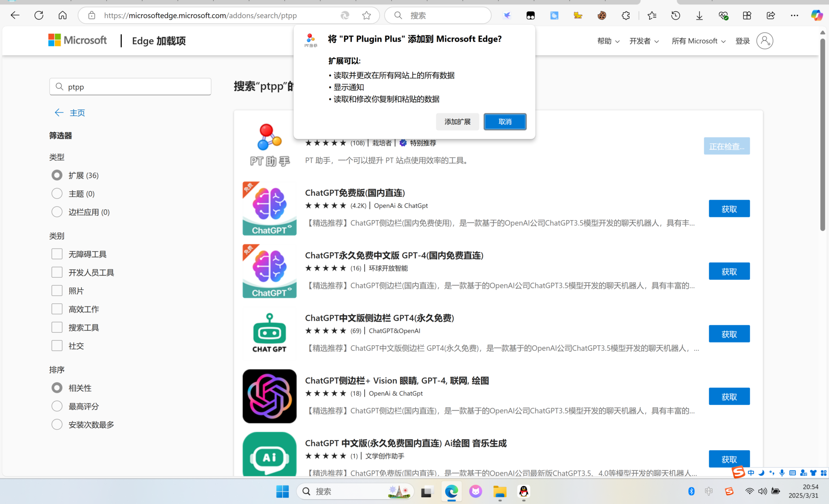Click 添加扩展 in the dialog

(x=457, y=121)
